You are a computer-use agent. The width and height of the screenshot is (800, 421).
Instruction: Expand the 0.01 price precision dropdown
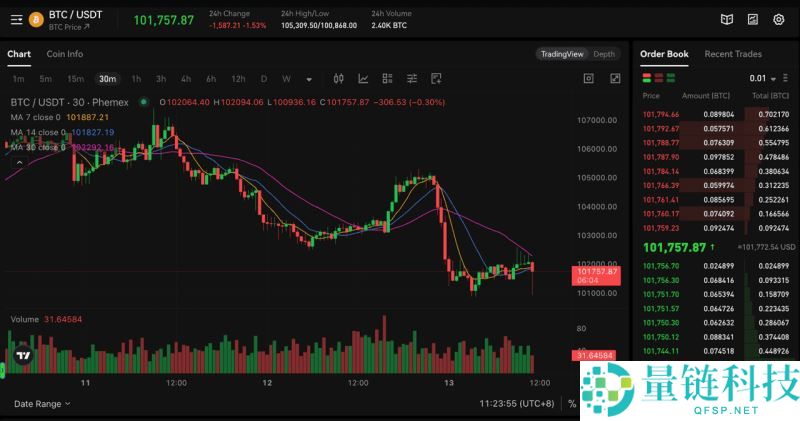pos(763,78)
